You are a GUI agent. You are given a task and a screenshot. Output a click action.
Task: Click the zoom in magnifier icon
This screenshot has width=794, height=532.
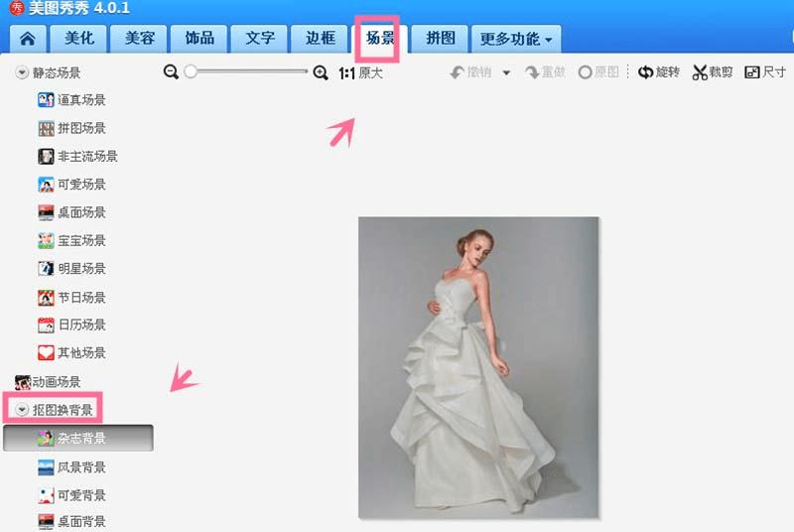tap(321, 72)
